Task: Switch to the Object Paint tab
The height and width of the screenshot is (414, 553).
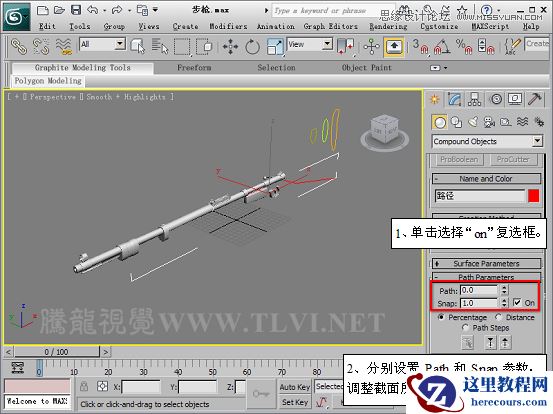Action: [x=367, y=67]
